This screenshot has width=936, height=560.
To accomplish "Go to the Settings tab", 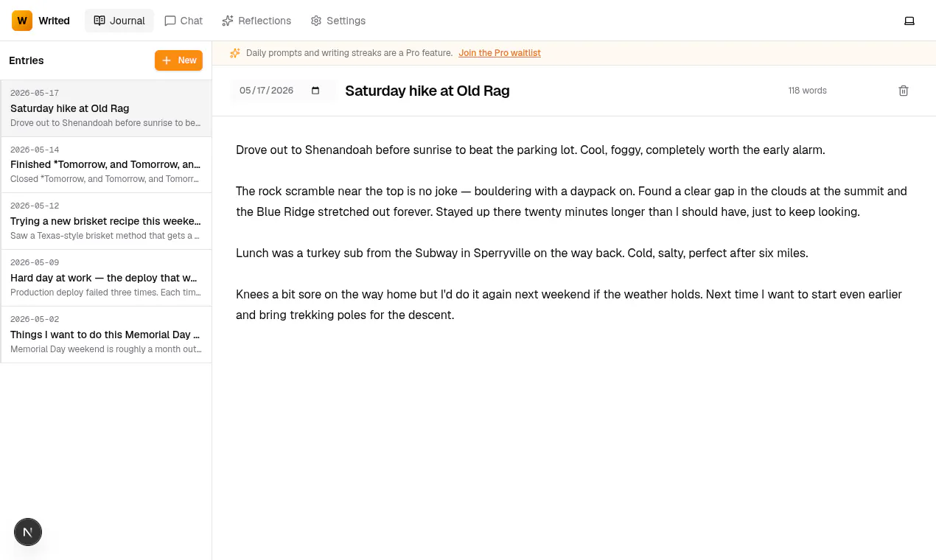I will (338, 21).
